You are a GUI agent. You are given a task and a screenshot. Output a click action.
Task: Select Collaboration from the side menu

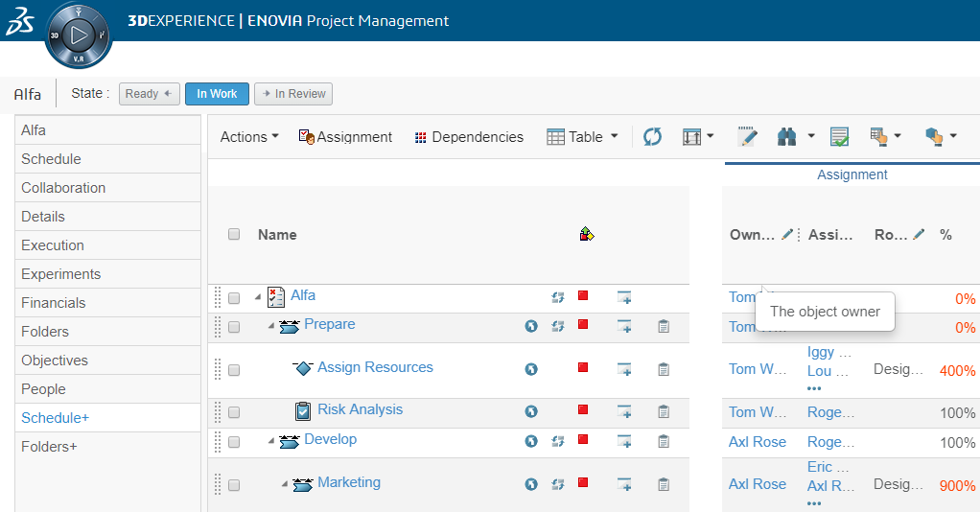click(x=63, y=188)
